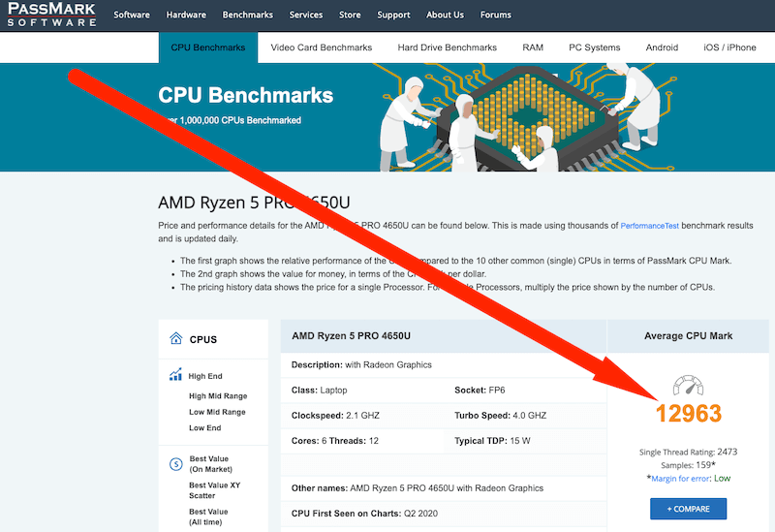This screenshot has height=532, width=775.
Task: Click the Description: with Radeon Graphics row
Action: (444, 365)
